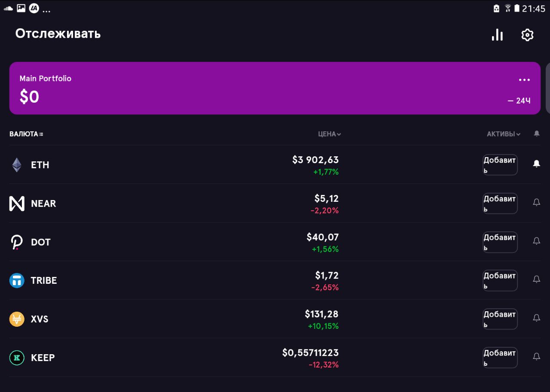Tap the NEAR coin logo
This screenshot has height=392, width=550.
coord(17,204)
